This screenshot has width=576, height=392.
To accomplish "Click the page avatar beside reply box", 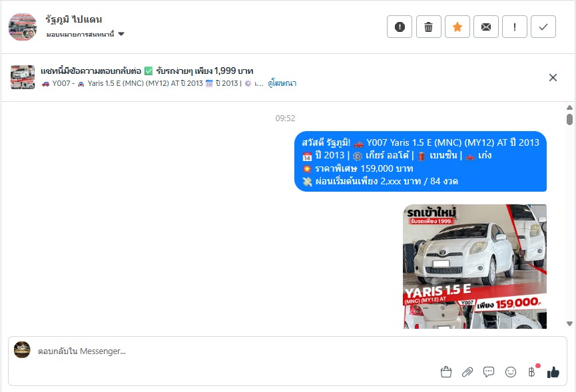I will (x=22, y=350).
